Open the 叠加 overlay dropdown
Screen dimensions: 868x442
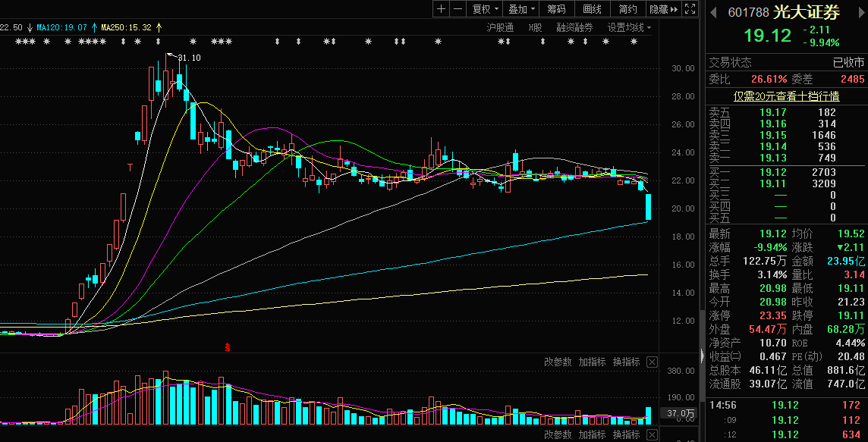tap(522, 9)
